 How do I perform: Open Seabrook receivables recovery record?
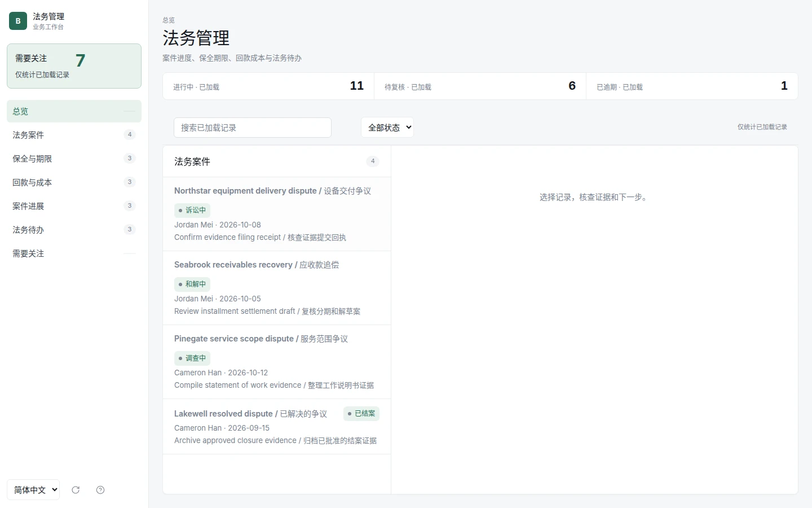click(x=277, y=288)
